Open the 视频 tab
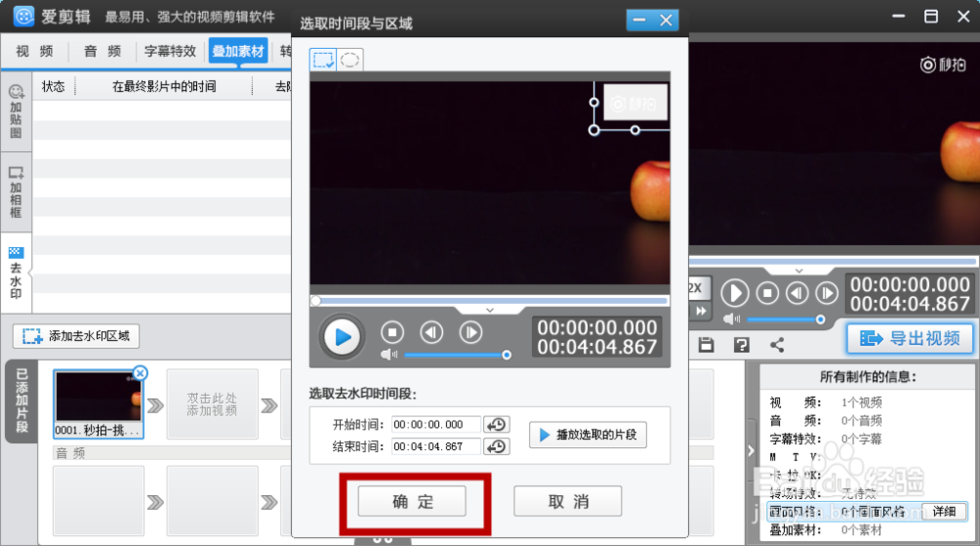Image resolution: width=980 pixels, height=546 pixels. tap(34, 51)
